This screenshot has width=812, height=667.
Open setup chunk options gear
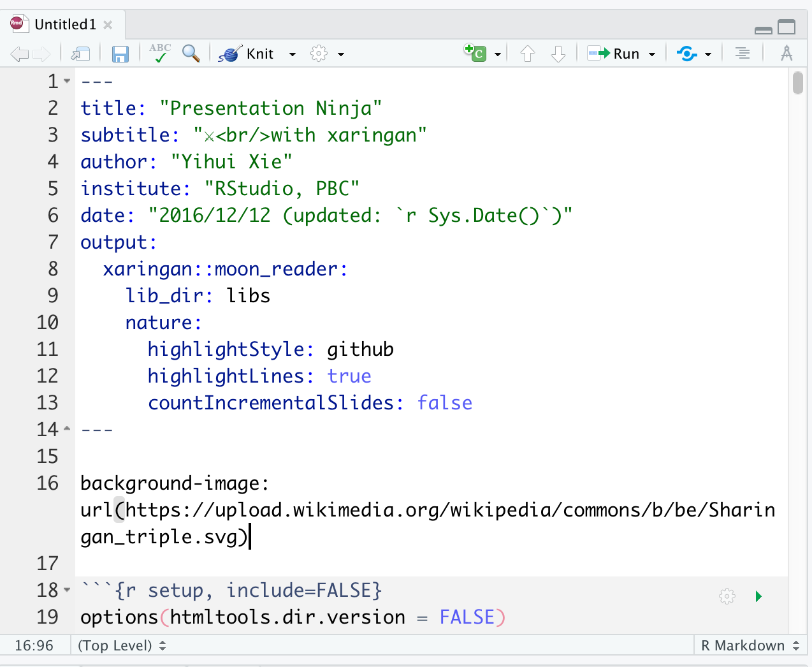[x=727, y=596]
